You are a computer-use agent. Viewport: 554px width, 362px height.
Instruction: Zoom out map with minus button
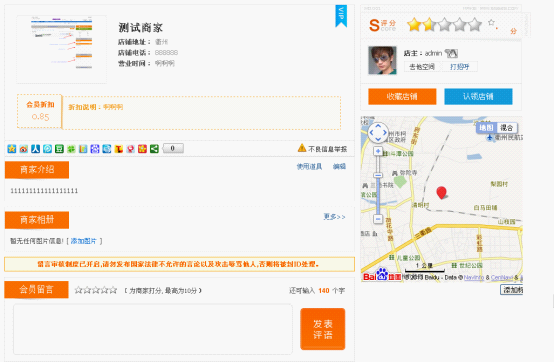[378, 219]
